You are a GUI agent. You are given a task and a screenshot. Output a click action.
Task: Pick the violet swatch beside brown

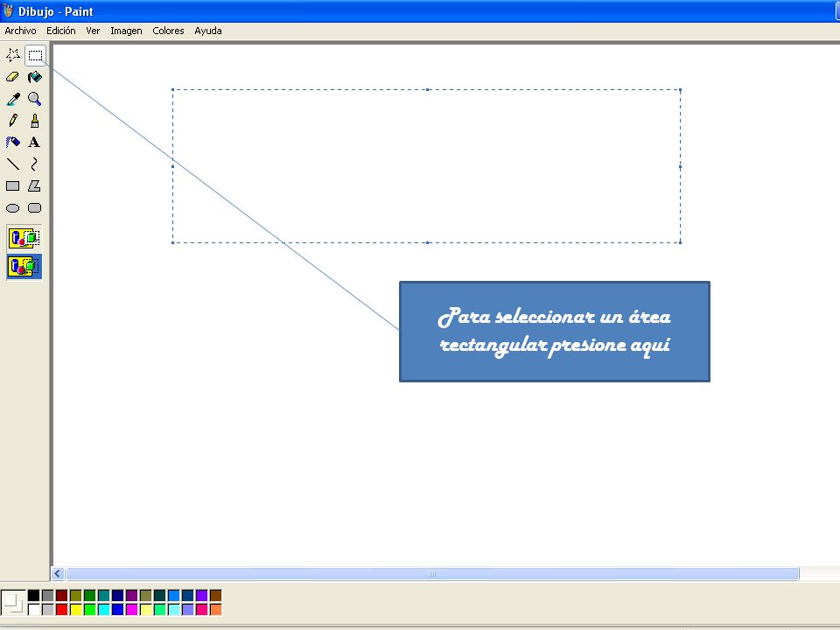(x=201, y=595)
